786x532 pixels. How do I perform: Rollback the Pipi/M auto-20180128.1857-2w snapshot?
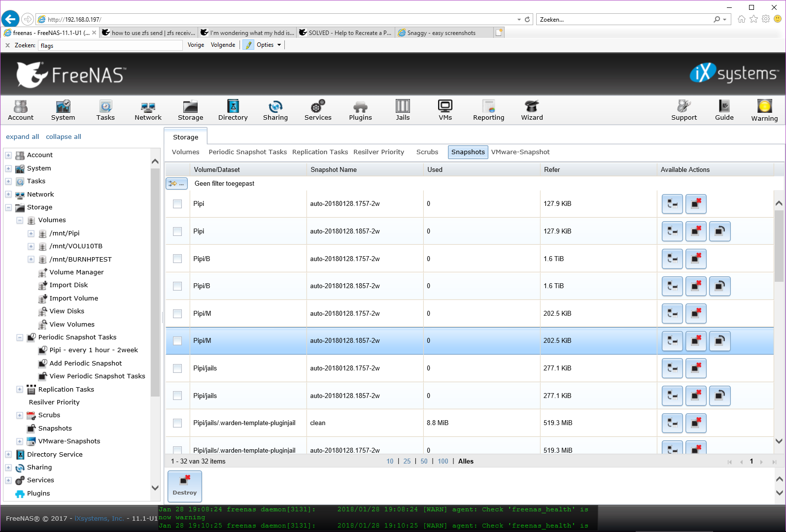tap(719, 341)
